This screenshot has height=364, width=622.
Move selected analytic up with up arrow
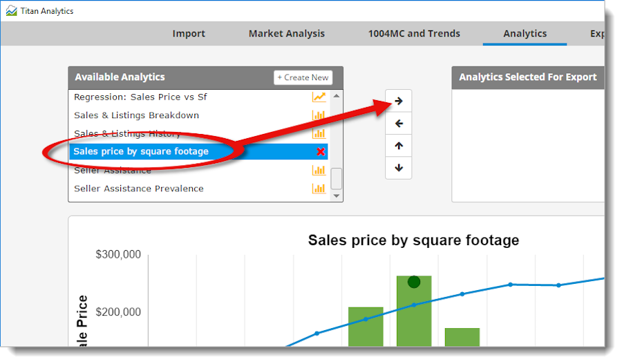click(x=399, y=146)
